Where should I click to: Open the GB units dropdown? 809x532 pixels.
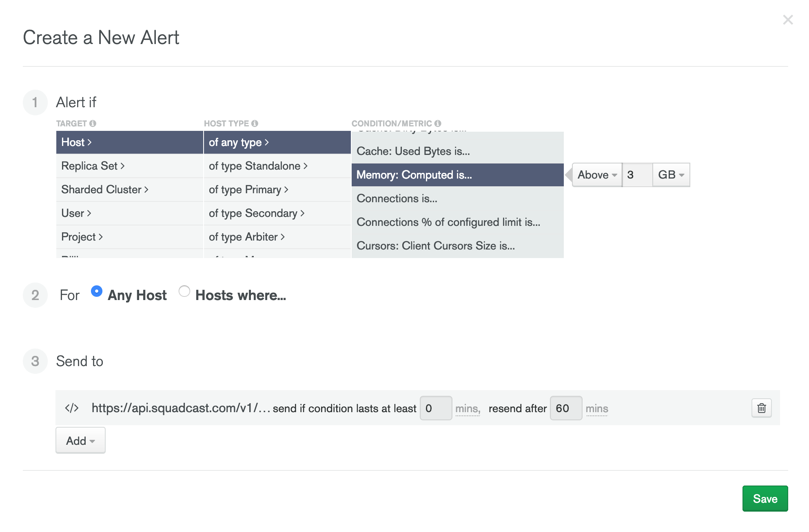pos(671,175)
